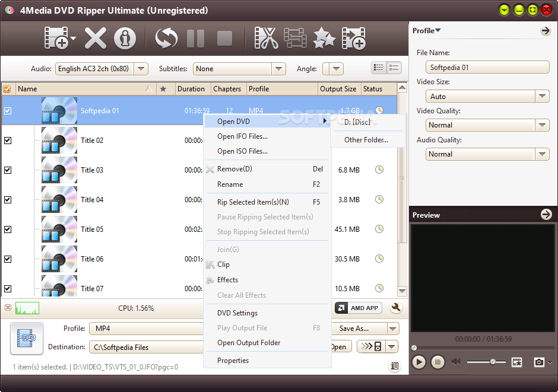Uncheck the Title 05 checkbox
This screenshot has height=392, width=558.
pyautogui.click(x=8, y=230)
